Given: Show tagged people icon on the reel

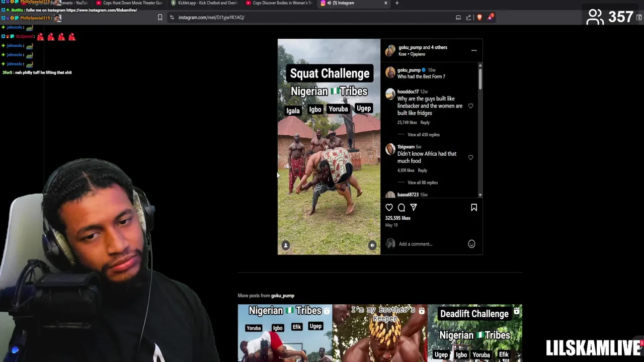Looking at the screenshot, I should pyautogui.click(x=286, y=245).
